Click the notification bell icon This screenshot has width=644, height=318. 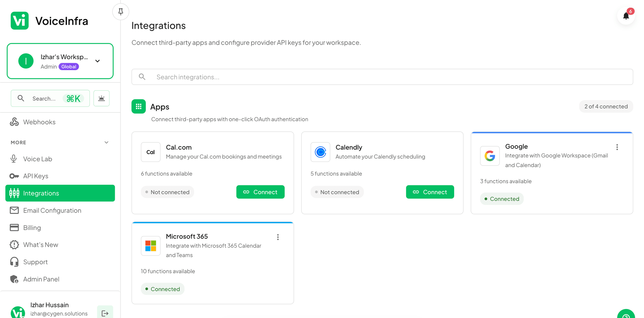pos(626,16)
